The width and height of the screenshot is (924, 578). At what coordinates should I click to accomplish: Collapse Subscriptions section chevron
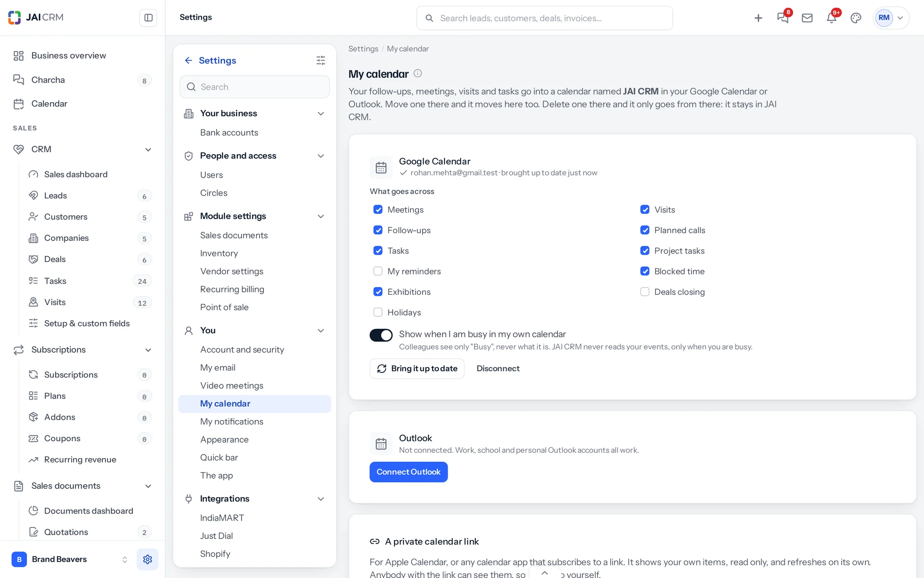(148, 350)
